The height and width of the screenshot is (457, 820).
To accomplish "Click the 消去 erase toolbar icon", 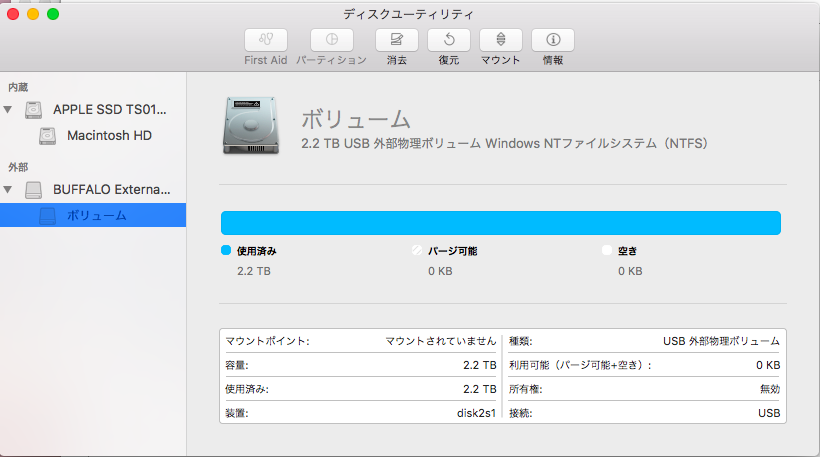I will [x=397, y=40].
